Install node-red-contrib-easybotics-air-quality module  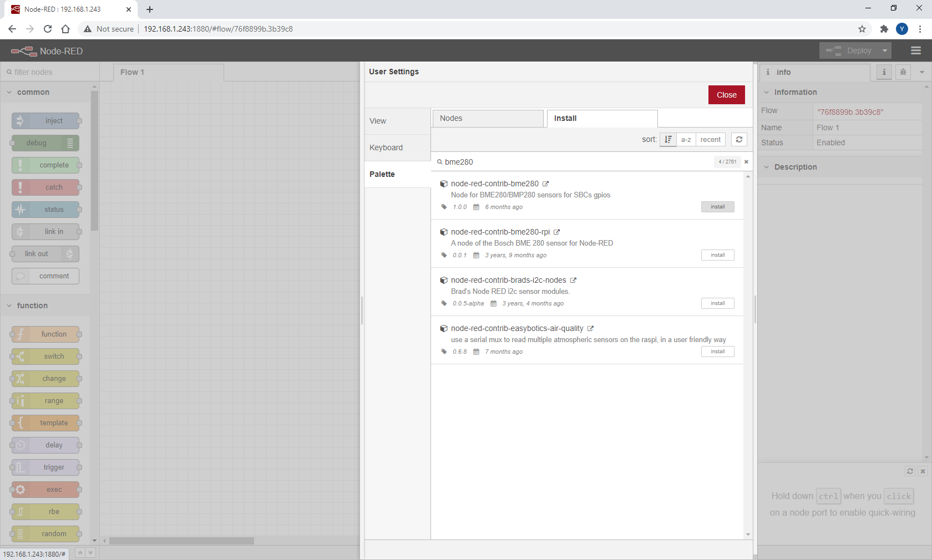tap(718, 352)
